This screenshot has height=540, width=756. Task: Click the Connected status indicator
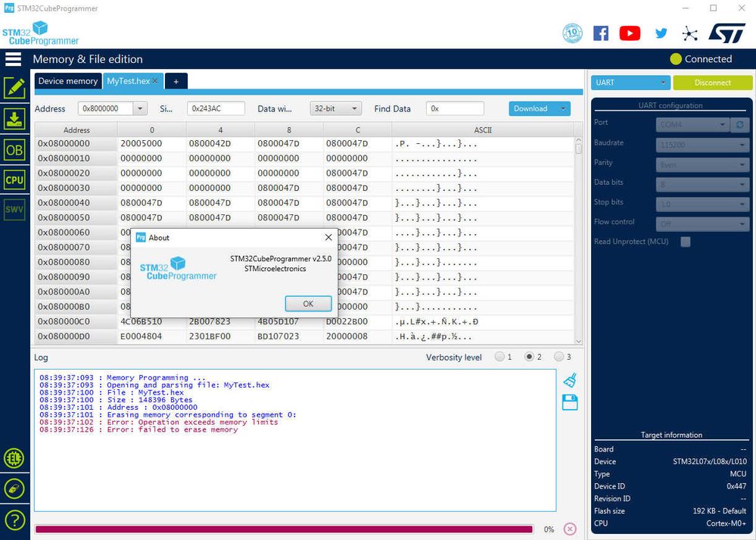(701, 59)
